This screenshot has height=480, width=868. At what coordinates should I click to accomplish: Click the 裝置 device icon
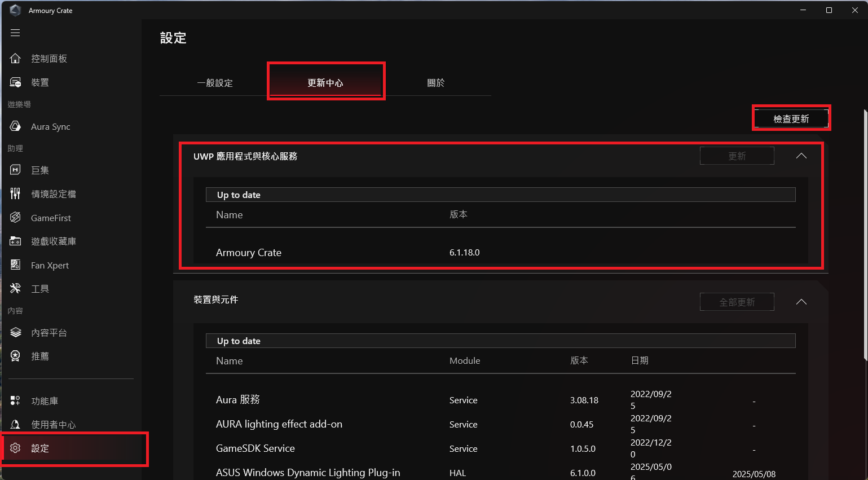pos(15,82)
